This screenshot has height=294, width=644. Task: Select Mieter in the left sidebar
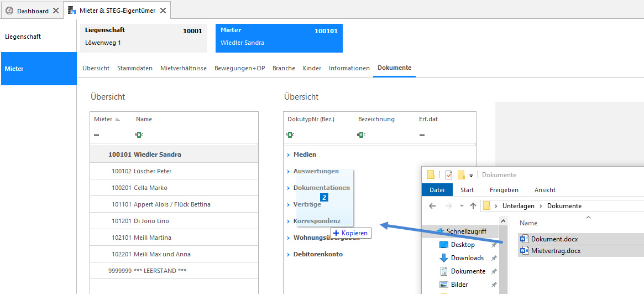(39, 69)
